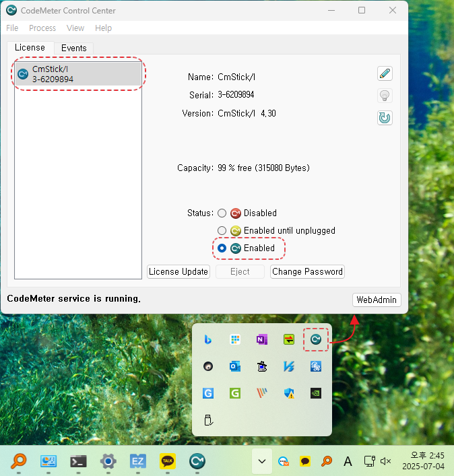
Task: Open the File menu
Action: pyautogui.click(x=12, y=28)
